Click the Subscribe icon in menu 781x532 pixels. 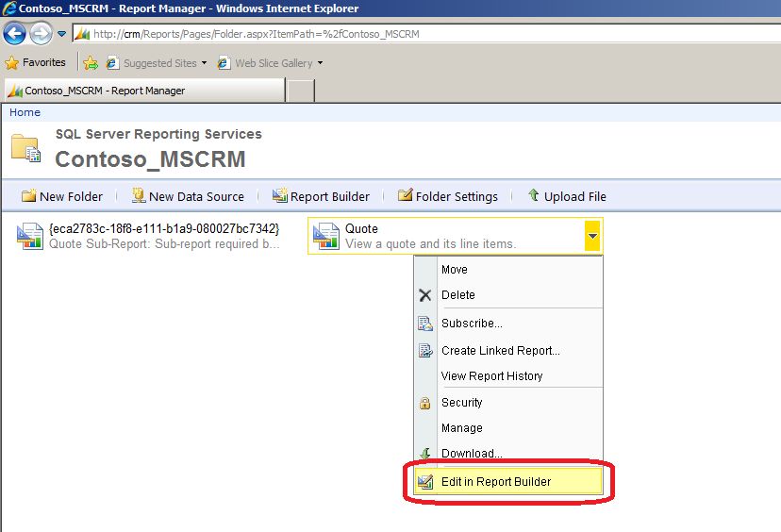424,324
